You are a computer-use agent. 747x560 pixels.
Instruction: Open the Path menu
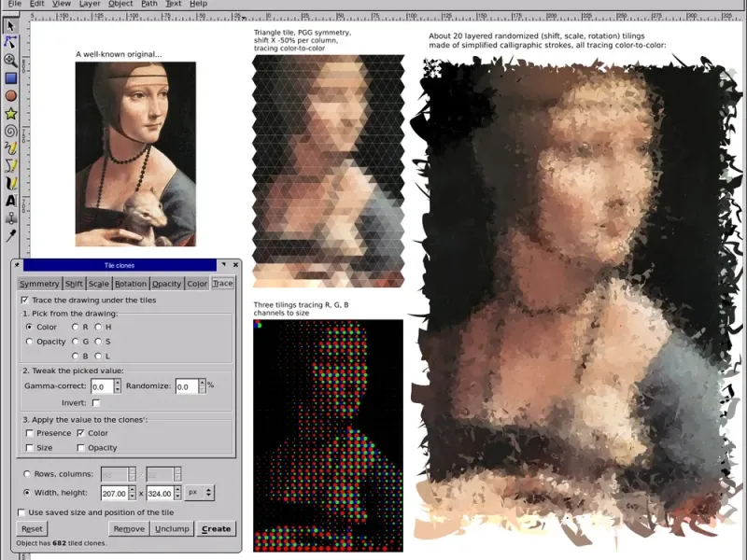[x=149, y=4]
